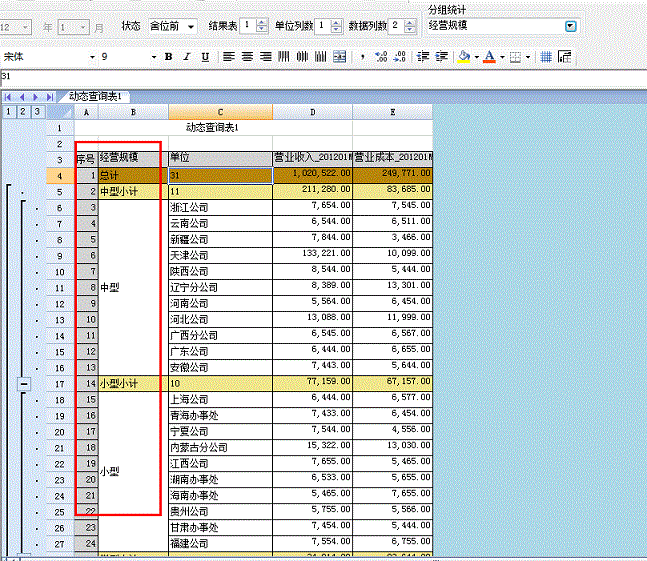This screenshot has width=647, height=561.
Task: Select column C header
Action: (x=220, y=112)
